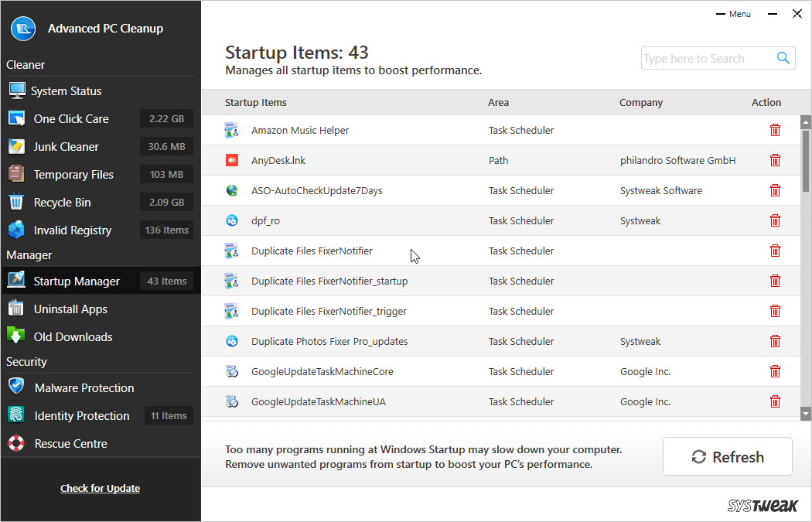Delete dpf_ro startup entry
The width and height of the screenshot is (812, 522).
coord(775,220)
